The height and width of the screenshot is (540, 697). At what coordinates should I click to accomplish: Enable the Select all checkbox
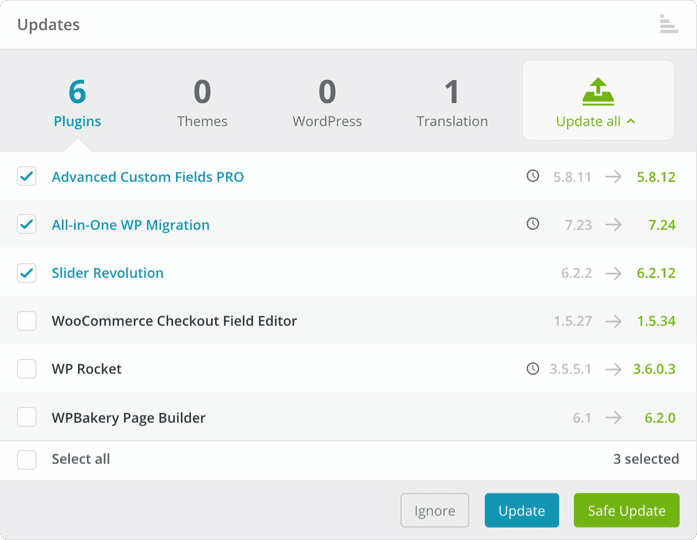coord(27,460)
